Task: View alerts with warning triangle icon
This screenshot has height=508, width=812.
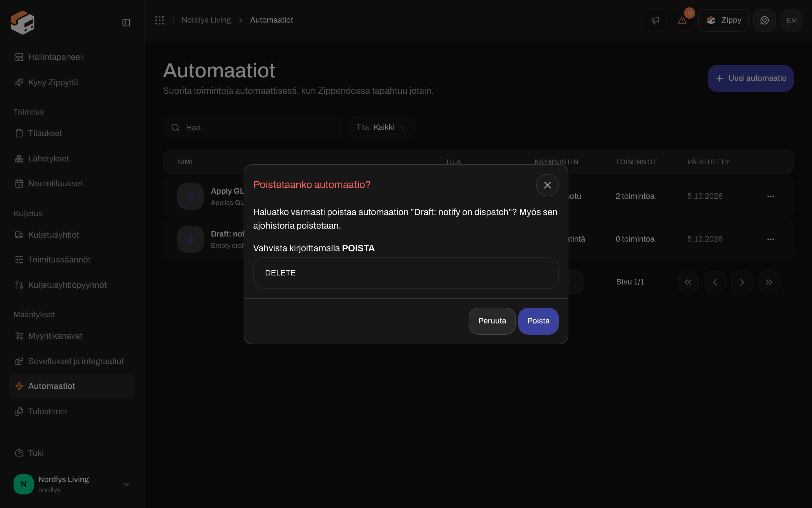Action: pyautogui.click(x=682, y=21)
